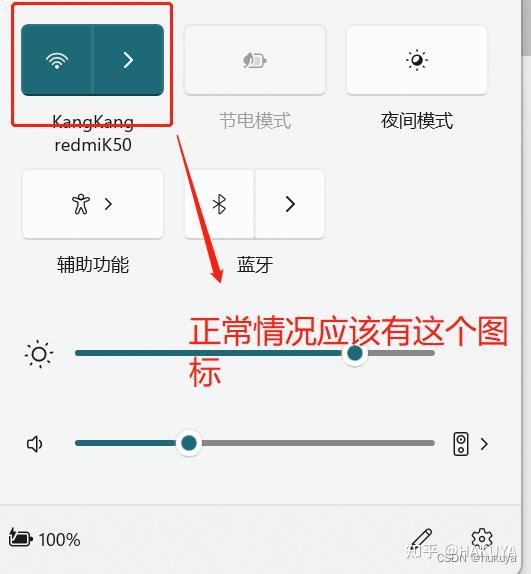Mute audio via the speaker icon
The height and width of the screenshot is (574, 531).
click(x=35, y=444)
